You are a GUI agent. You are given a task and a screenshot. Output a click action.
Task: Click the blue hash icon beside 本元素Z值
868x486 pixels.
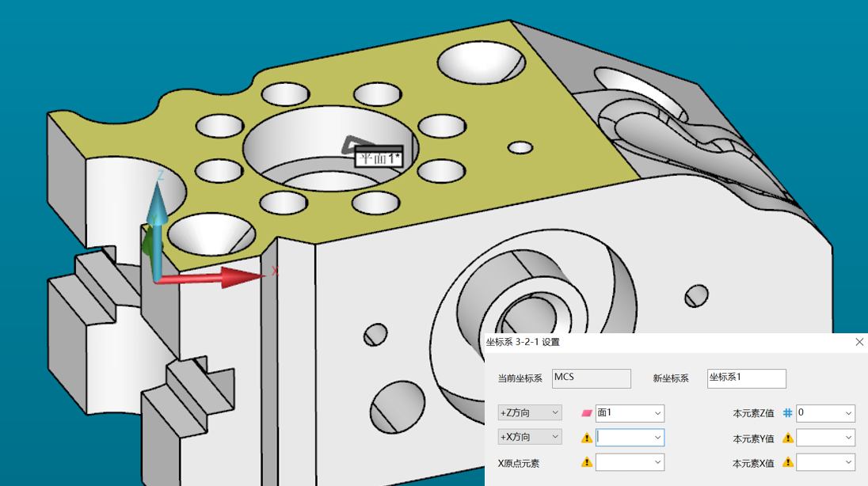click(x=787, y=413)
